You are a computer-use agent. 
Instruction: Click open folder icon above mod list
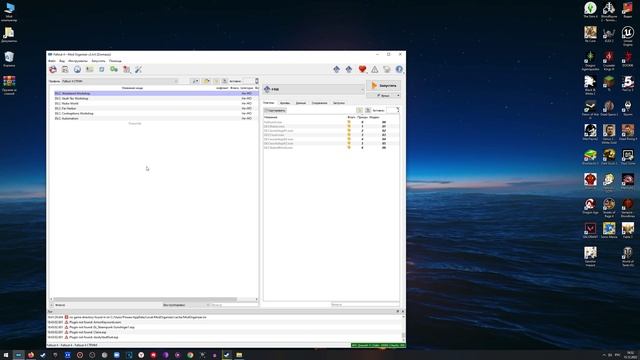207,81
